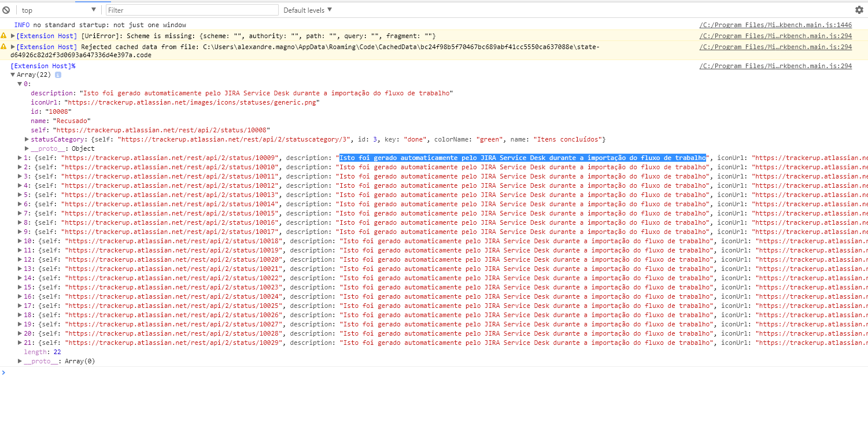Expand statusCategory object of item 0
The image size is (868, 435).
point(27,139)
